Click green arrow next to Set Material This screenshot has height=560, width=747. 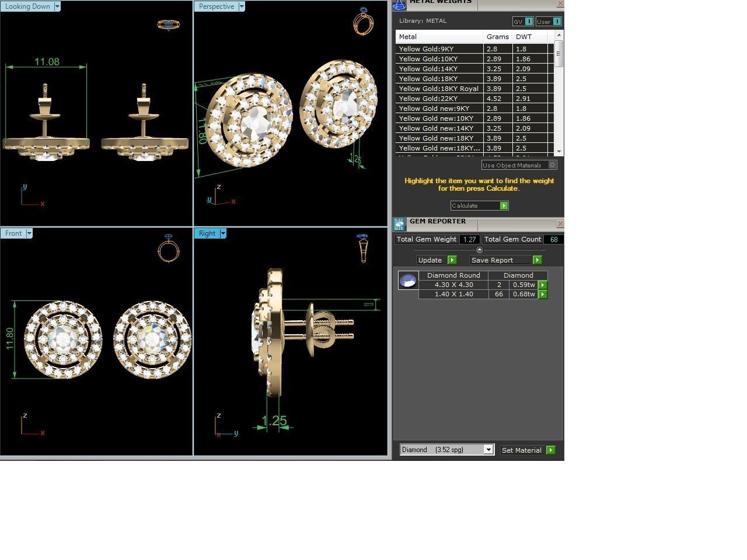pyautogui.click(x=551, y=450)
